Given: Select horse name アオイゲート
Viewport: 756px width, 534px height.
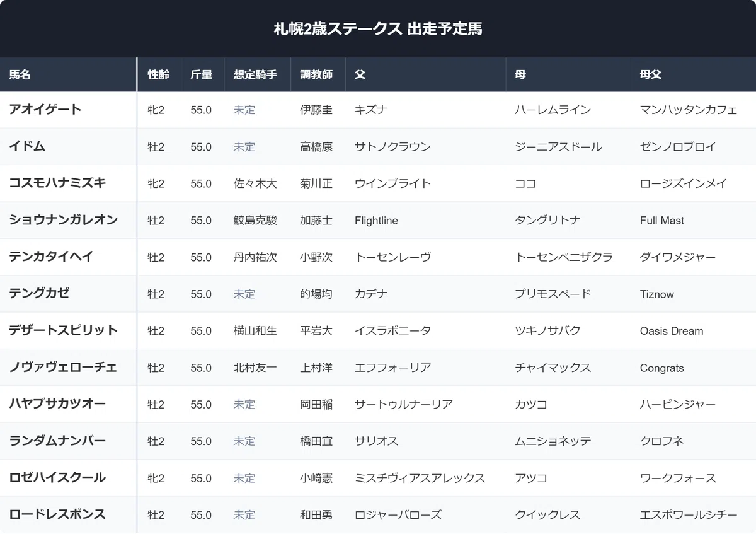Looking at the screenshot, I should (45, 109).
